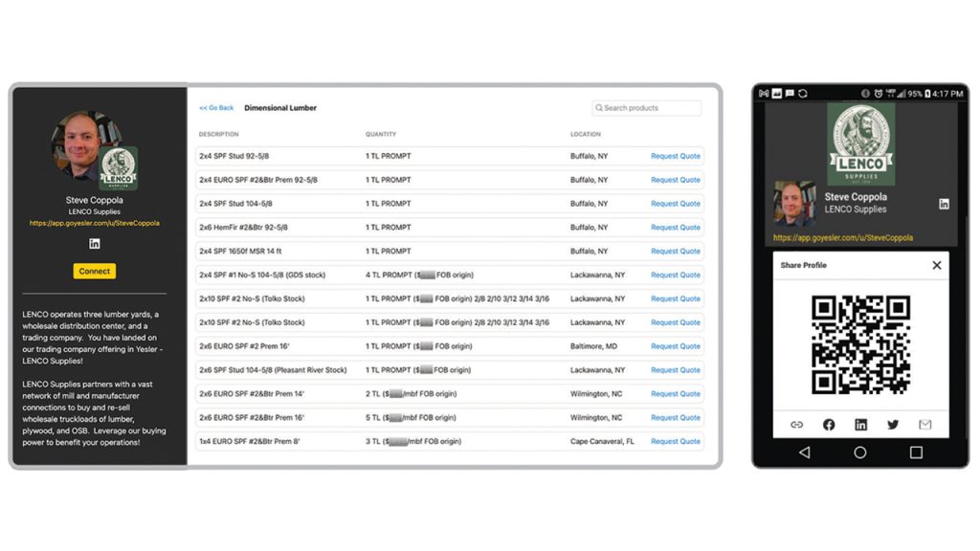Request Quote for 2x6 EURO SPF #2 Prem 16'
This screenshot has height=551, width=980.
[x=675, y=346]
